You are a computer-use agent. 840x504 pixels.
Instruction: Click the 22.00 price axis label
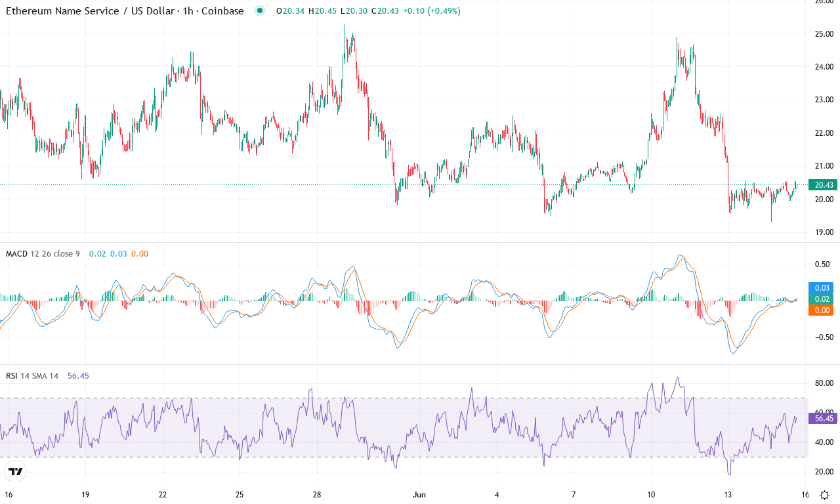coord(823,133)
